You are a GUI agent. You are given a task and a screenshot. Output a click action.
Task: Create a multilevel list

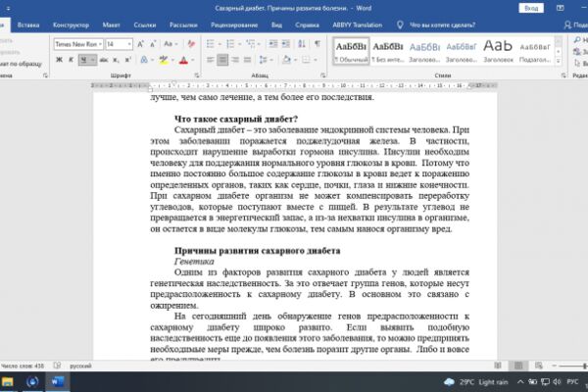pyautogui.click(x=250, y=44)
